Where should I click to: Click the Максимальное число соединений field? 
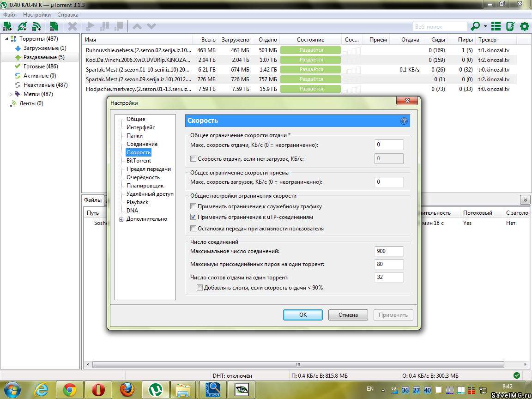tap(389, 251)
